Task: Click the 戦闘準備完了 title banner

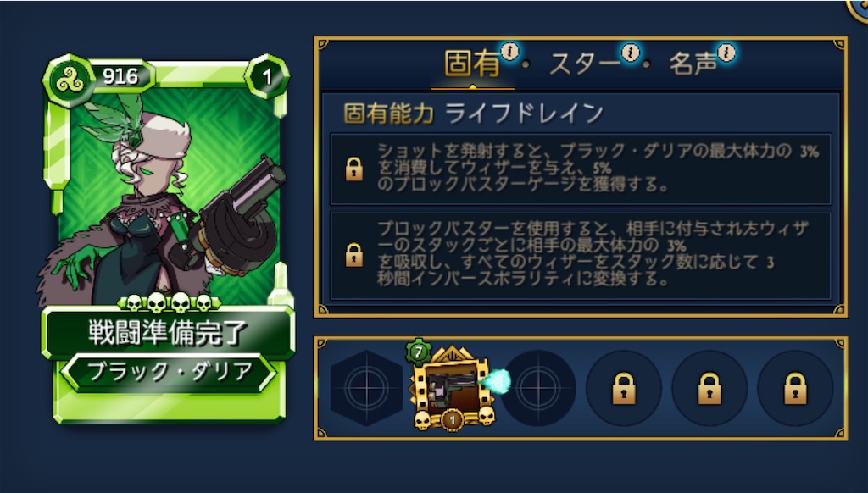Action: coord(169,332)
